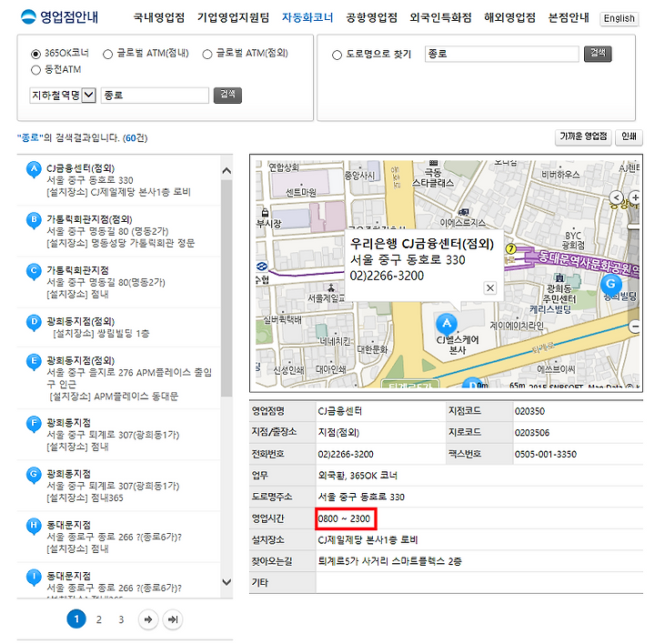Open 광희동지점(점외) APM플레이스 entry title
The height and width of the screenshot is (644, 655).
coord(81,360)
